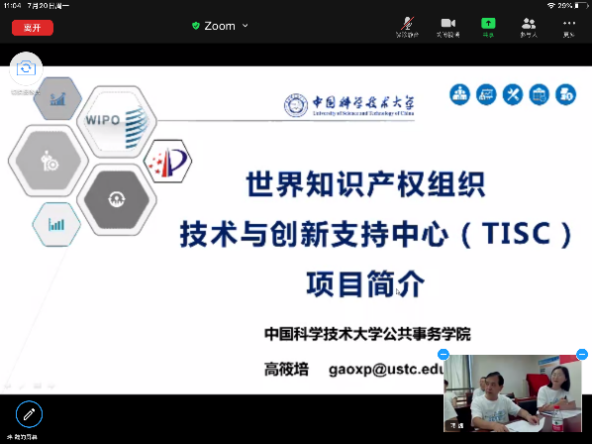
Task: Click the calendar circle icon on slide
Action: coord(539,94)
